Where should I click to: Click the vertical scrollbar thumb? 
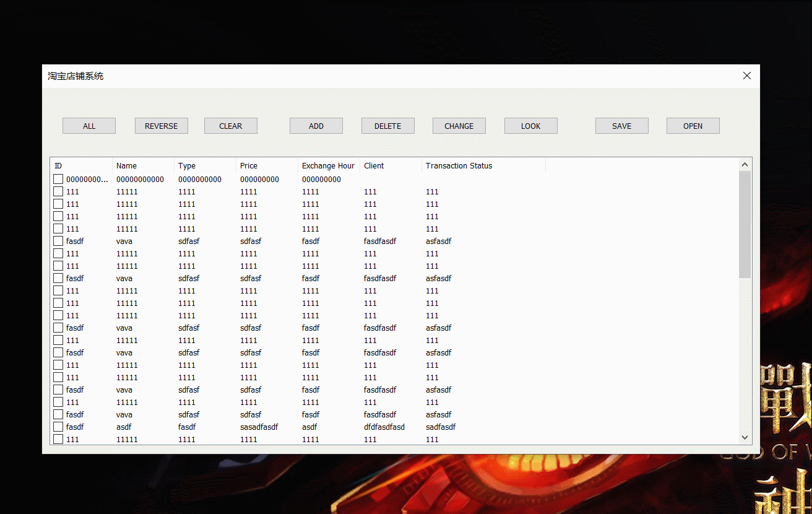click(x=745, y=224)
